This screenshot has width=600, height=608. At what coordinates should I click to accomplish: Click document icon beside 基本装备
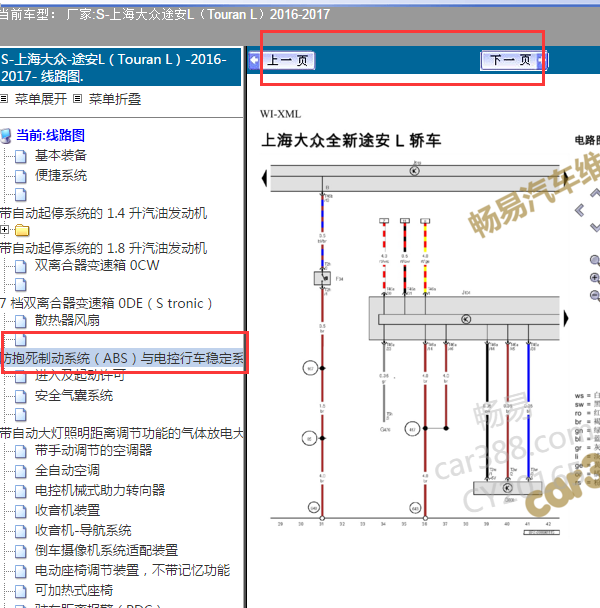pyautogui.click(x=21, y=157)
